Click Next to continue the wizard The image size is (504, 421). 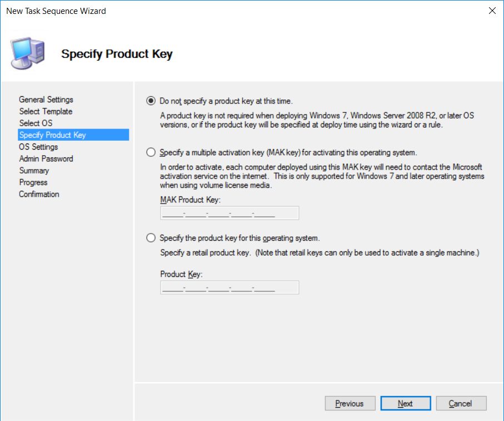[x=406, y=403]
